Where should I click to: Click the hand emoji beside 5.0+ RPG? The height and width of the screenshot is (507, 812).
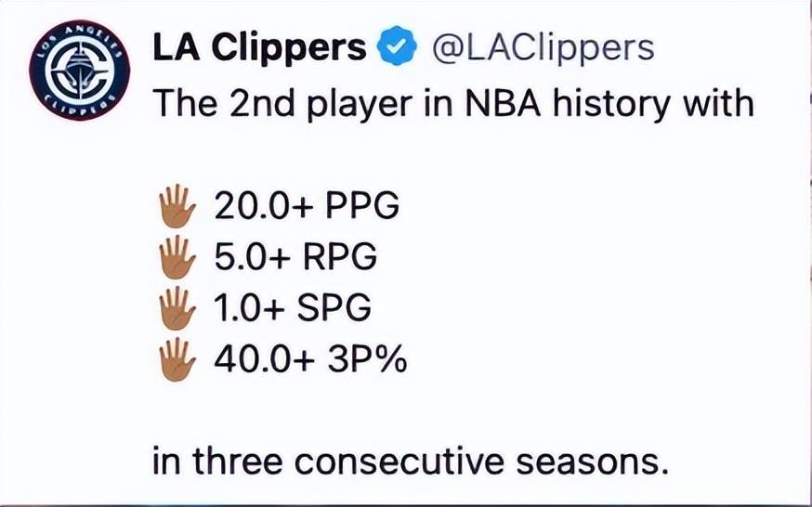[x=177, y=257]
